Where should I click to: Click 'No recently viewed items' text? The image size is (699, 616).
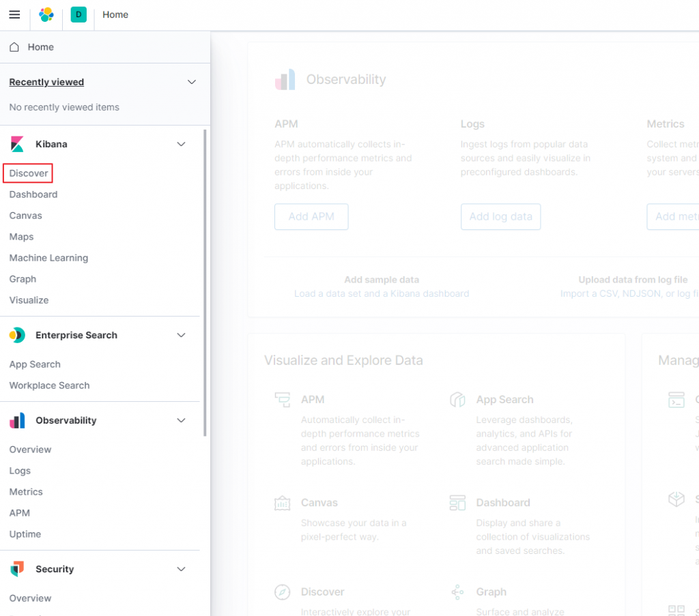click(x=64, y=107)
